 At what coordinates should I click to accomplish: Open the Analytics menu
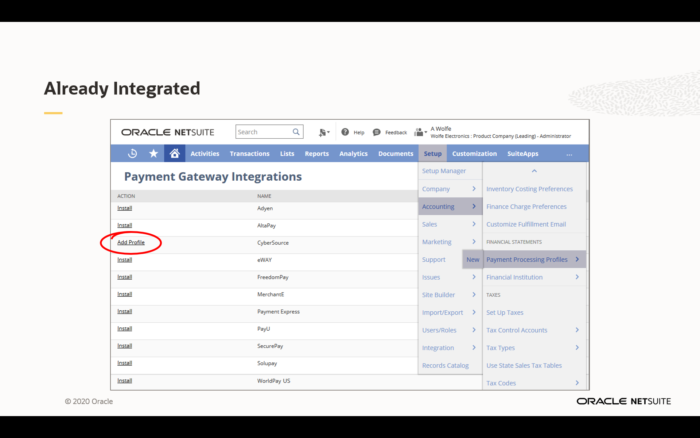(353, 154)
